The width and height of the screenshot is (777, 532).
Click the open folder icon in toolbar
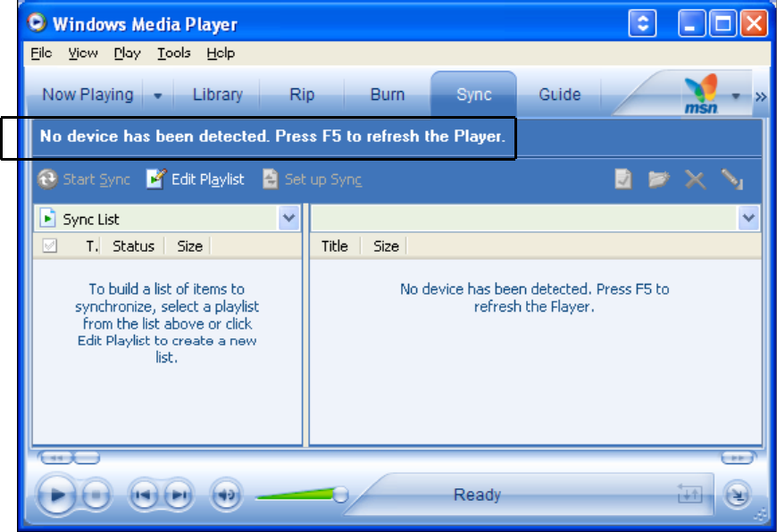658,179
